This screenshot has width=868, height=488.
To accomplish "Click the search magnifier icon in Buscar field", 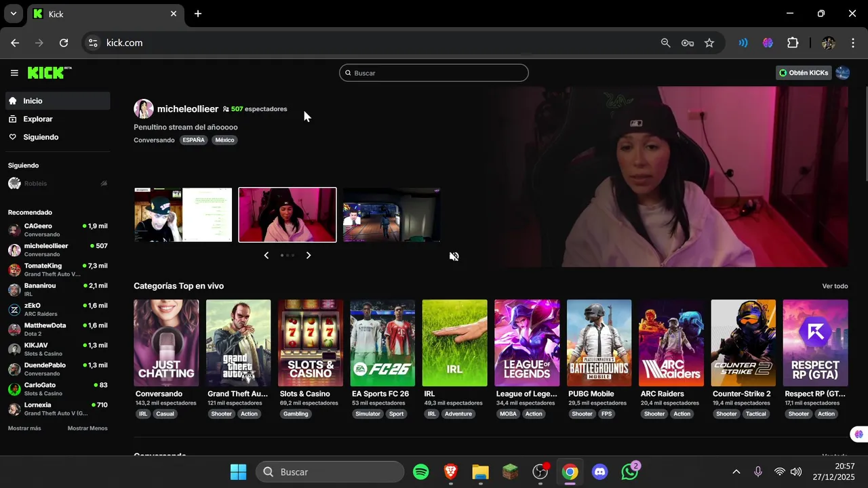I will tap(349, 73).
